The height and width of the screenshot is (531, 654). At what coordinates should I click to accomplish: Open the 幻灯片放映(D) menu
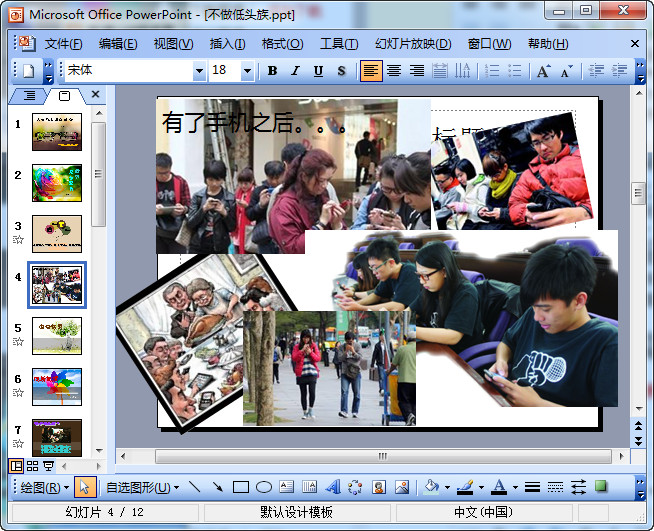click(413, 44)
